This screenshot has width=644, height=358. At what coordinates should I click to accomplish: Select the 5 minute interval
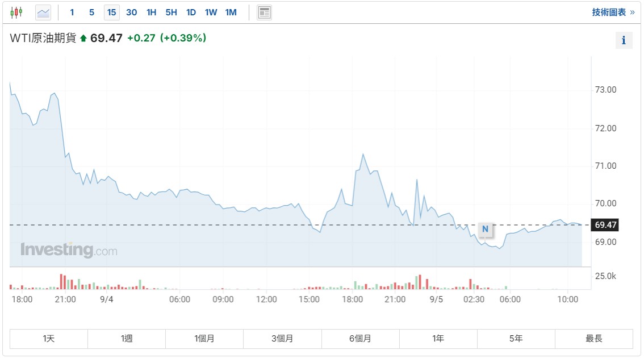point(91,13)
